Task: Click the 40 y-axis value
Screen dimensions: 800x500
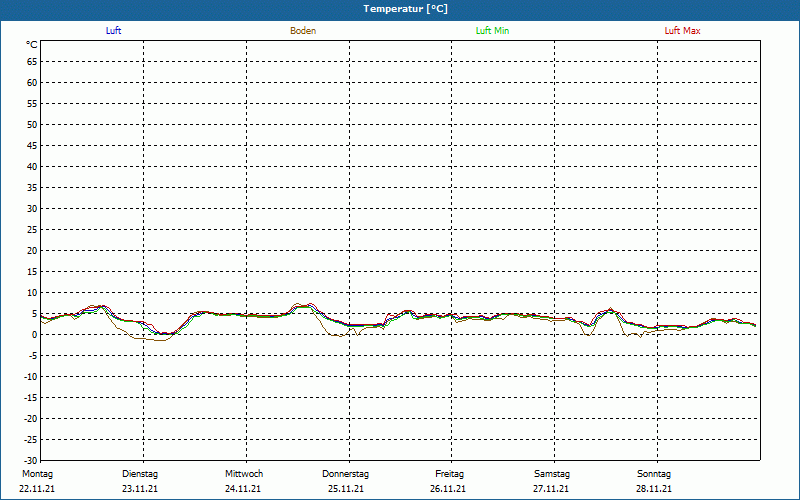Action: [32, 167]
